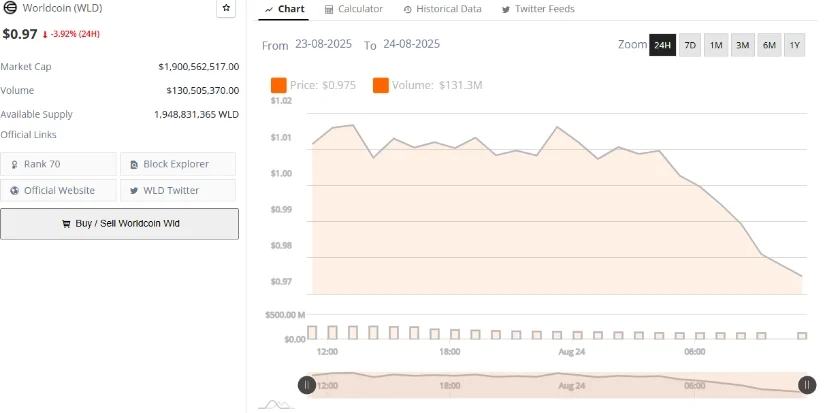Viewport: 825px width, 413px height.
Task: Click the star favorite icon
Action: [226, 8]
